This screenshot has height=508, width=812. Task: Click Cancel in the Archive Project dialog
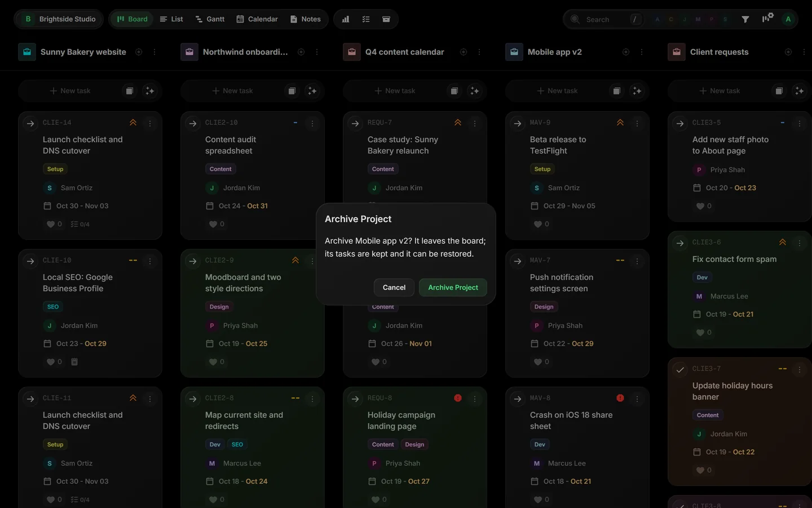tap(394, 287)
